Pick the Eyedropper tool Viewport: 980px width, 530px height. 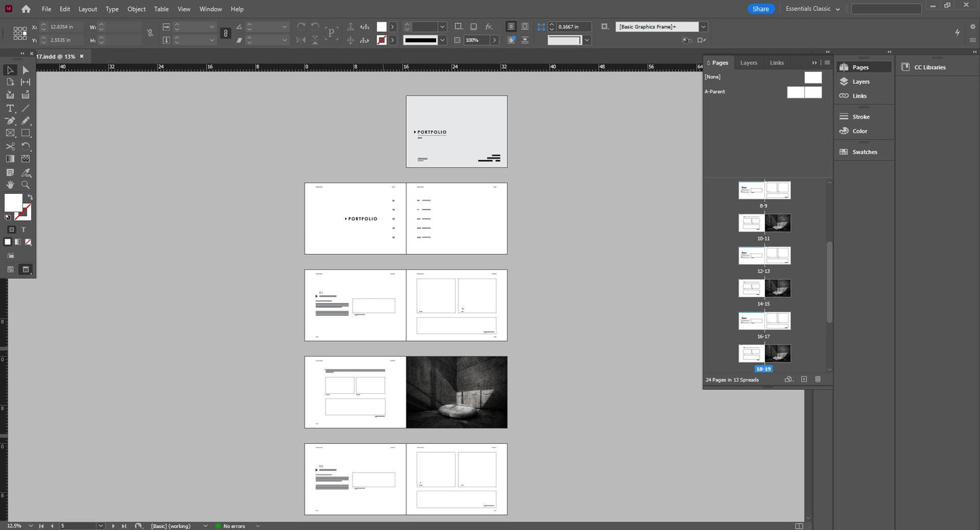(x=26, y=172)
